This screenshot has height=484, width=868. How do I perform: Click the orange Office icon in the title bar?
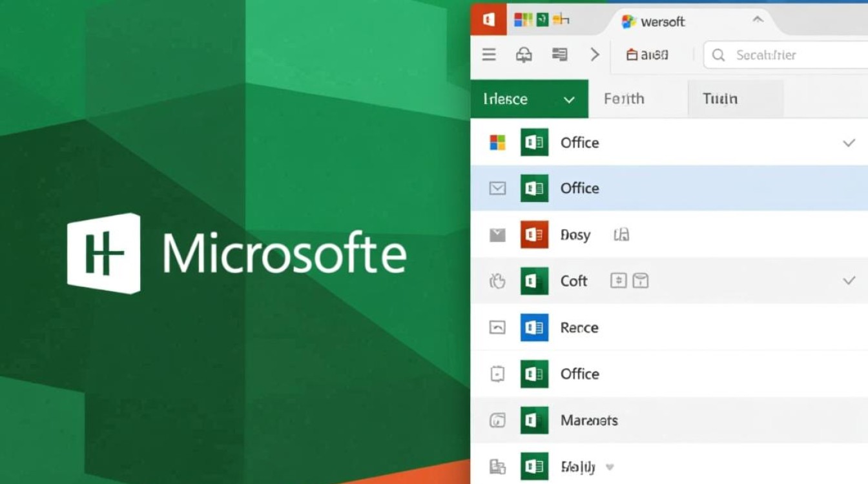(489, 19)
